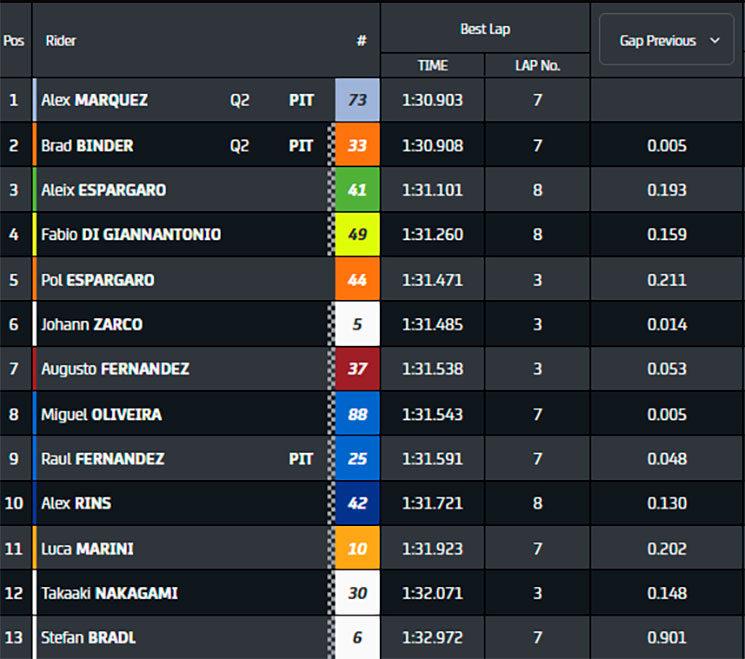Viewport: 745px width, 659px height.
Task: Click number 73 badge for Alex Marquez
Action: tap(357, 100)
